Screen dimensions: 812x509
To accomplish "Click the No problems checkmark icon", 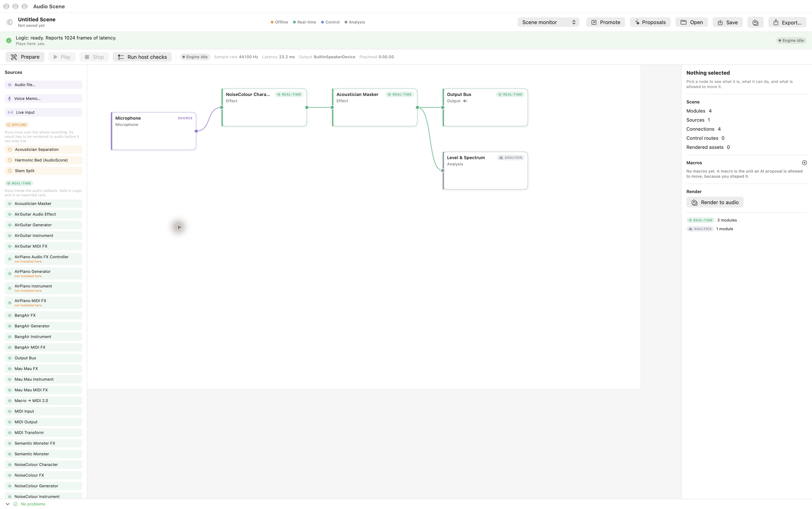I will (x=15, y=504).
